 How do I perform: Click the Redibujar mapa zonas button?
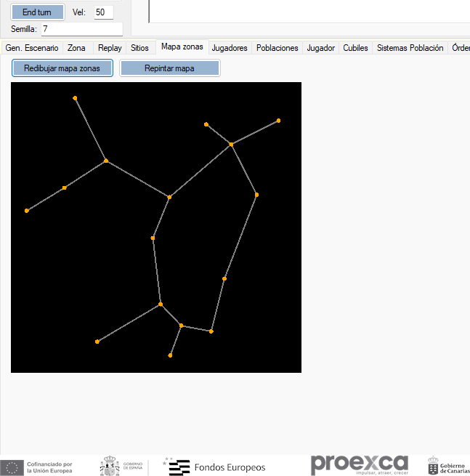pos(62,68)
